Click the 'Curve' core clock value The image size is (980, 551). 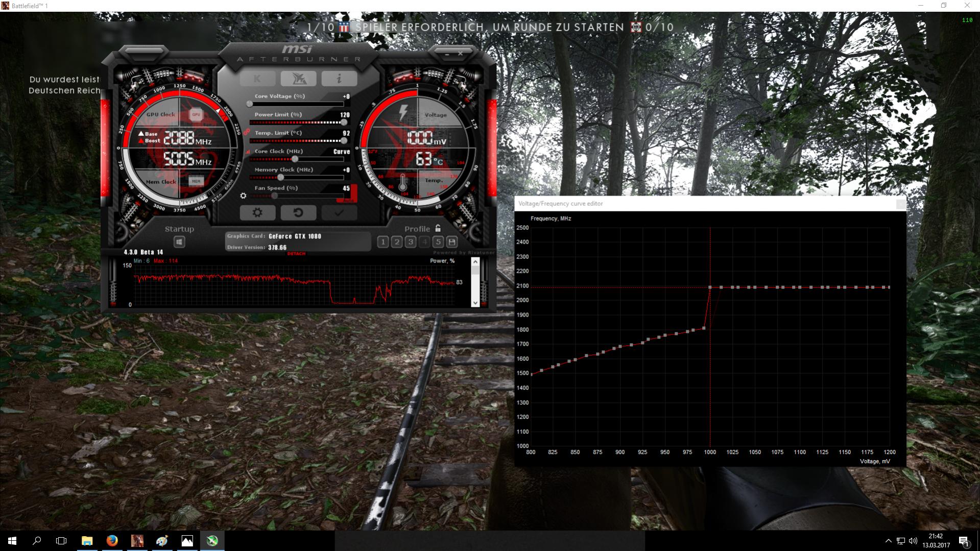click(x=342, y=152)
